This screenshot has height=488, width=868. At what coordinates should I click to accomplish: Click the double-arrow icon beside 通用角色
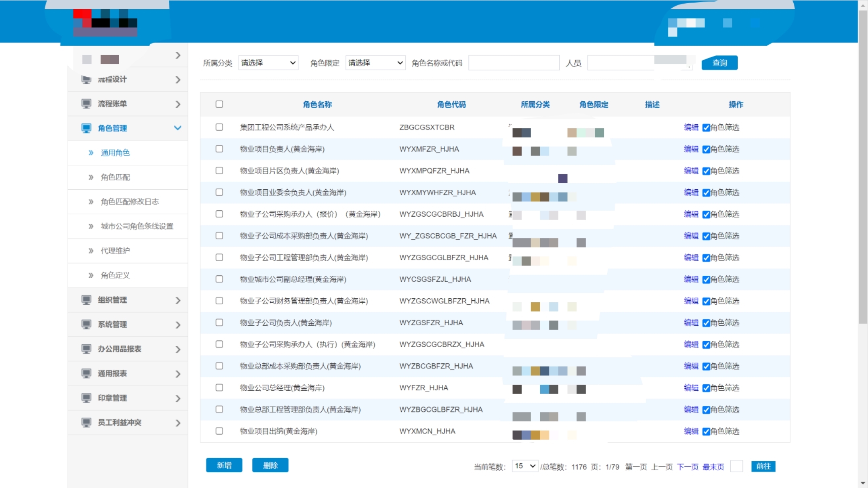91,153
